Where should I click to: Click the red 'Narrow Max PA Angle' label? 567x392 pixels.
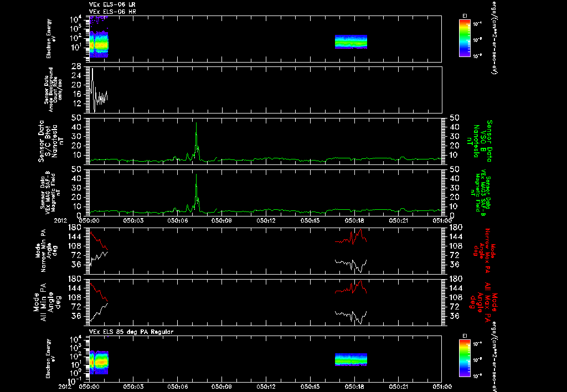484,252
